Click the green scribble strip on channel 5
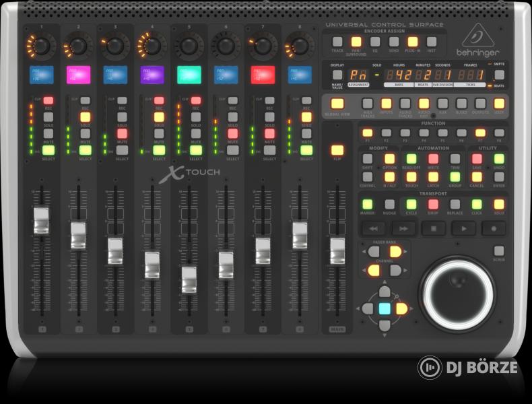 click(189, 75)
